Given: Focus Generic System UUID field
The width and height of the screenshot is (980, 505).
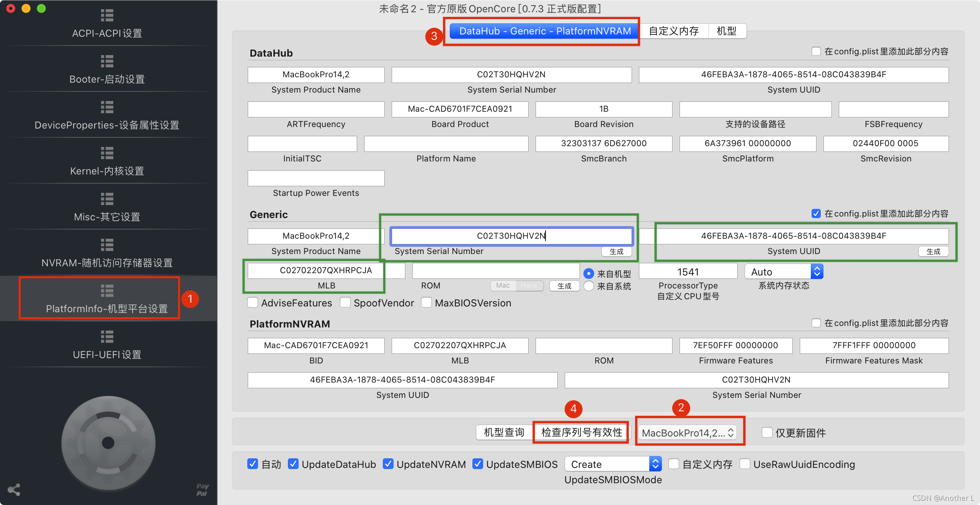Looking at the screenshot, I should tap(794, 236).
